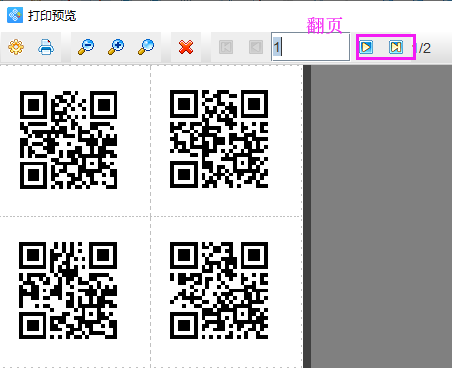The width and height of the screenshot is (452, 368).
Task: Jump to the last page button
Action: click(x=396, y=47)
